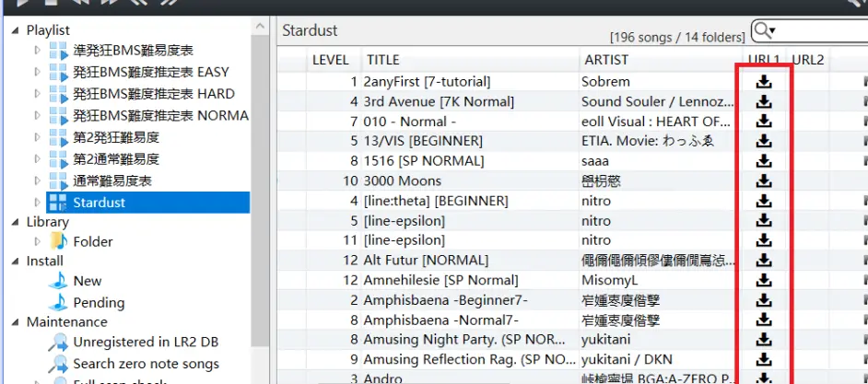Collapse the Install section
Image resolution: width=868 pixels, height=384 pixels.
tap(15, 261)
